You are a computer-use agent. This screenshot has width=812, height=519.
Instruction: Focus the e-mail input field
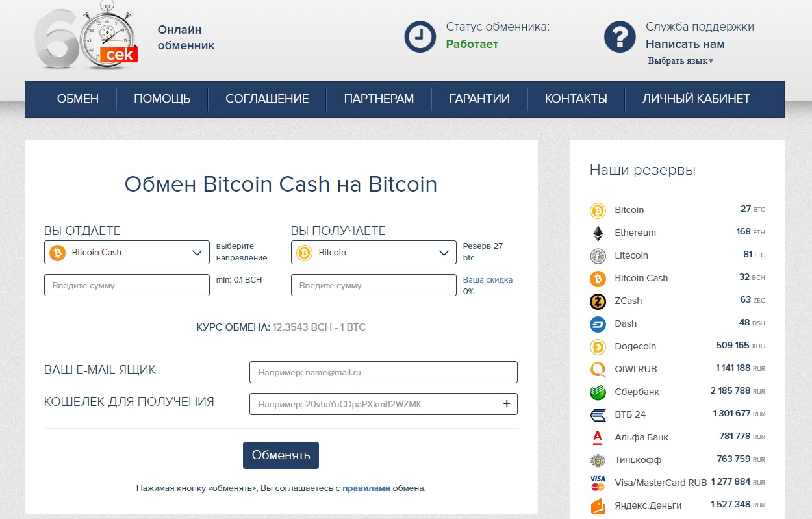click(x=383, y=372)
